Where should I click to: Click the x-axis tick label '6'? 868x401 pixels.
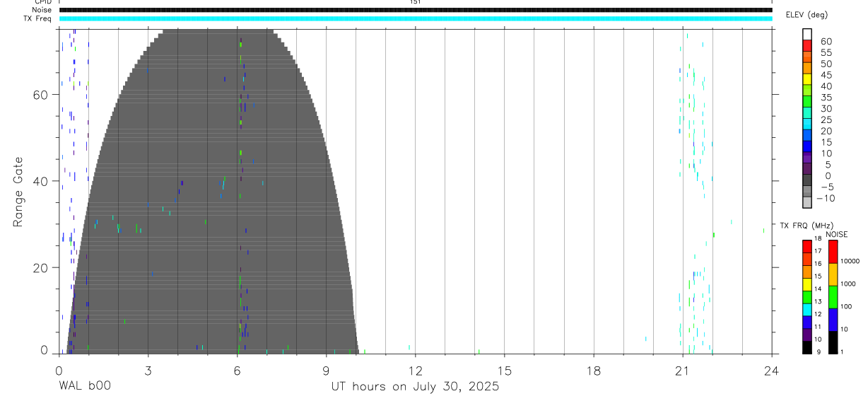[x=237, y=369]
